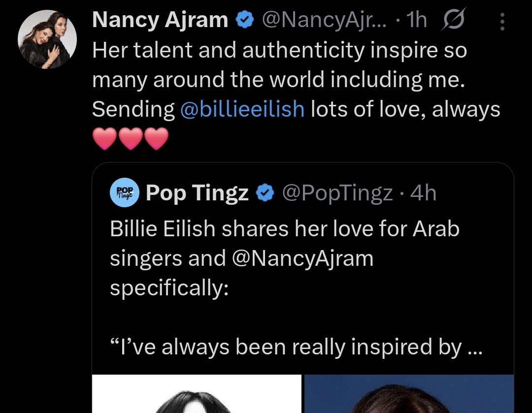Open the @billieeilish mention link
Image resolution: width=532 pixels, height=413 pixels.
[242, 109]
